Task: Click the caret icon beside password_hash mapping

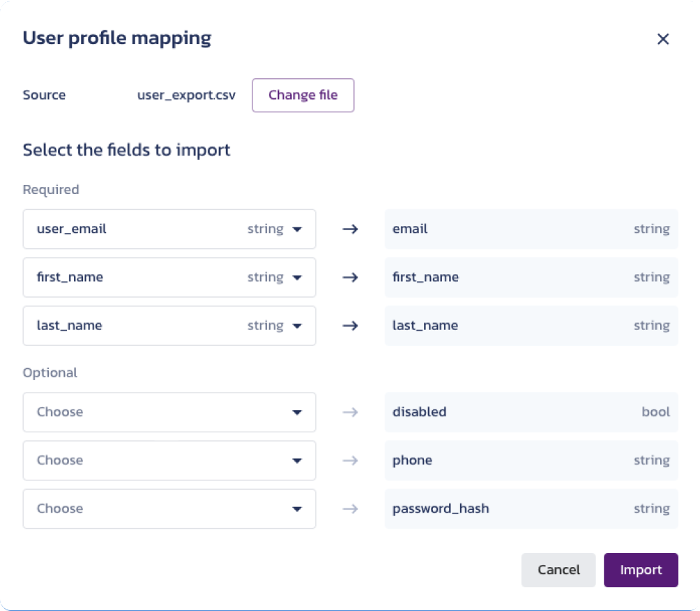Action: click(297, 509)
